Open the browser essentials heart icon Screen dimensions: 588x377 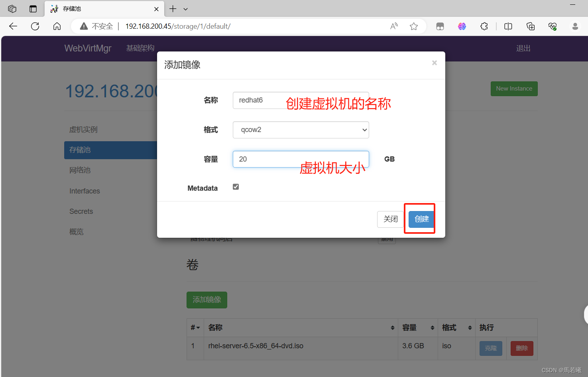click(553, 26)
